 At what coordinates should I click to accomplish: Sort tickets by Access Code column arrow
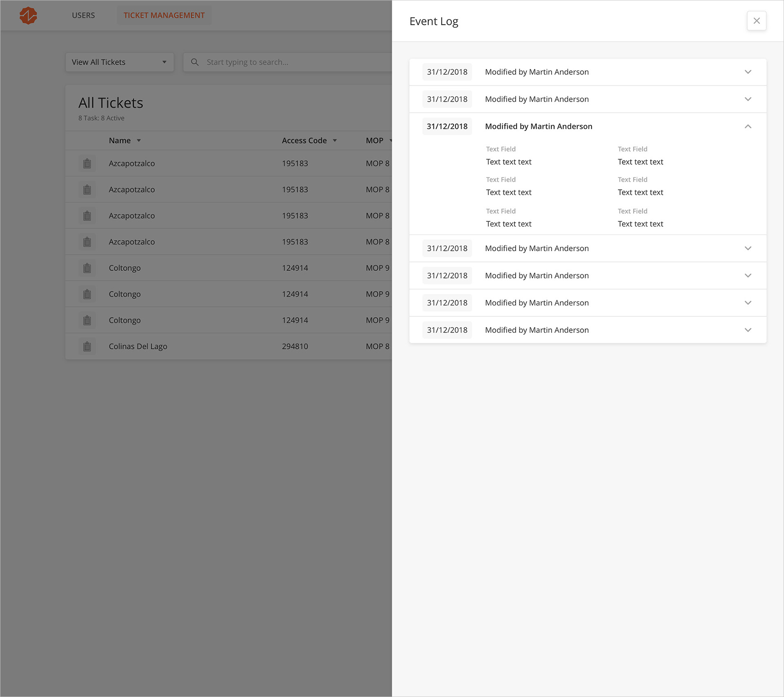click(335, 140)
